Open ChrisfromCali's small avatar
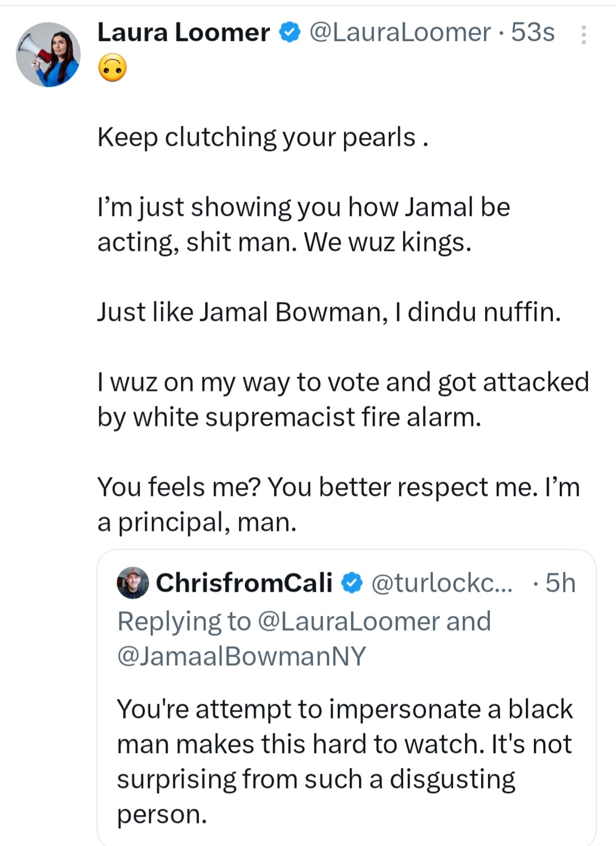The width and height of the screenshot is (616, 846). coord(133,583)
